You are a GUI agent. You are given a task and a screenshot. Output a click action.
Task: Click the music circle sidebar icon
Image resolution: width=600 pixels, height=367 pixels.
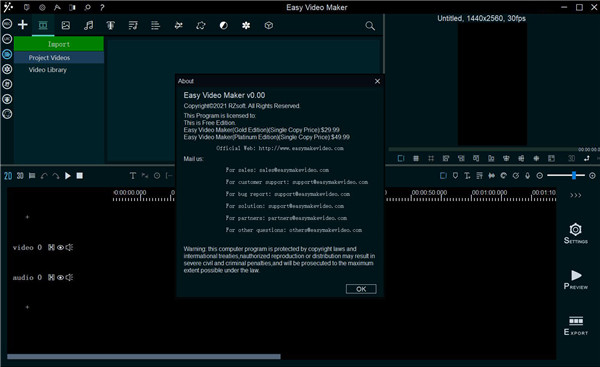click(7, 84)
